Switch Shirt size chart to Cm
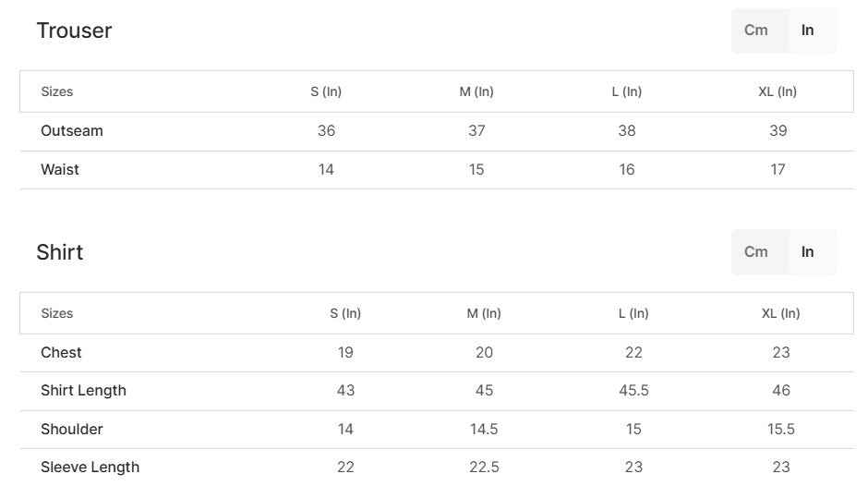This screenshot has height=486, width=868. tap(756, 252)
